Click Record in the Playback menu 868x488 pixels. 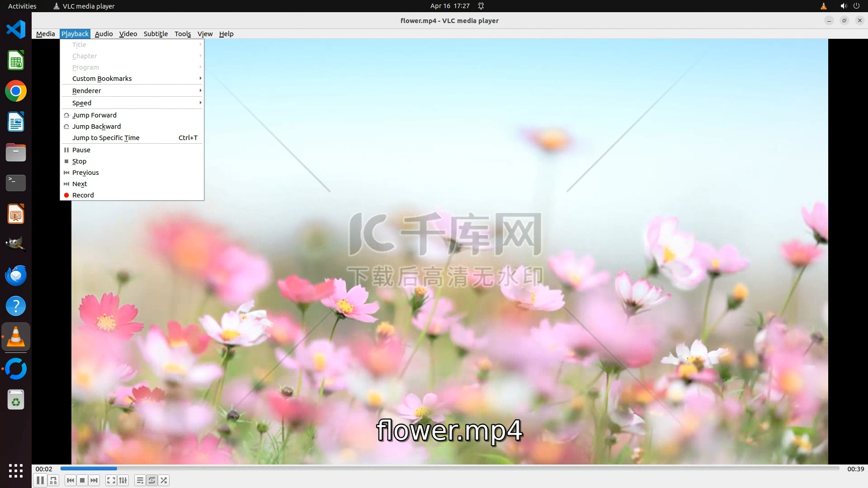(83, 195)
